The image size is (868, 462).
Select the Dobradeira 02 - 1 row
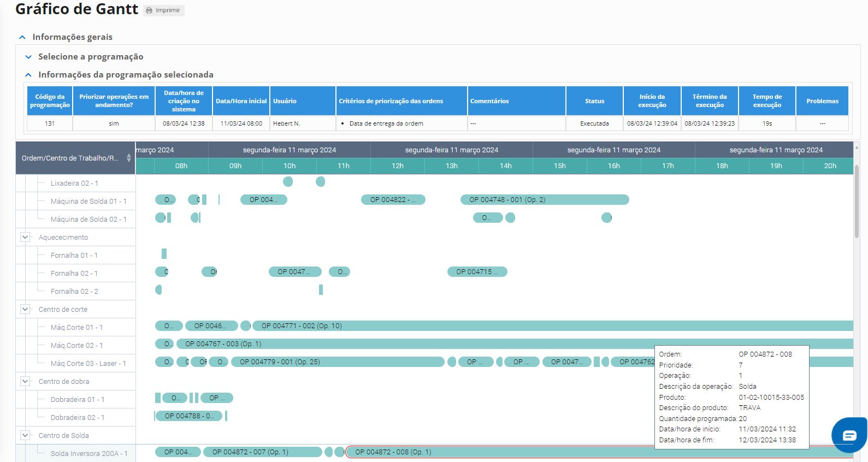point(75,417)
